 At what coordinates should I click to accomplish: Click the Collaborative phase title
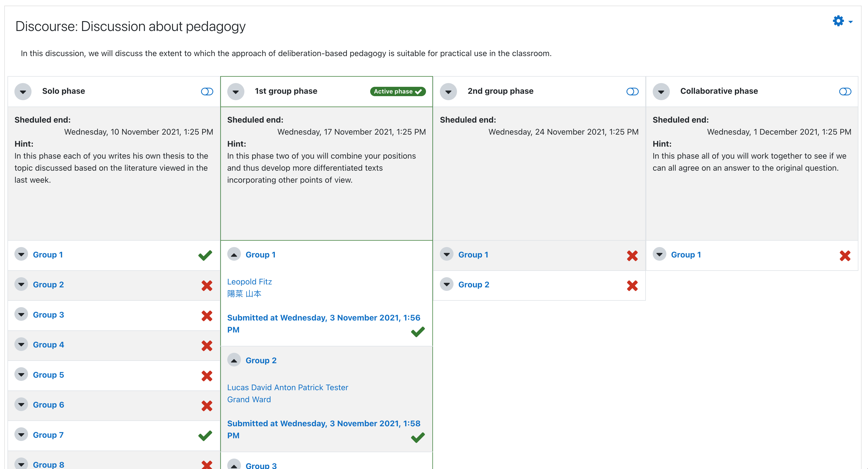point(719,91)
